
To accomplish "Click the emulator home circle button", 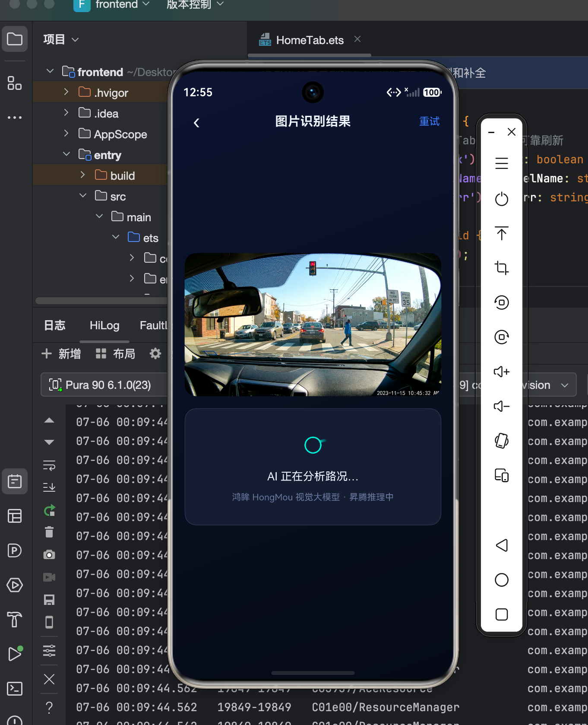I will (x=502, y=580).
